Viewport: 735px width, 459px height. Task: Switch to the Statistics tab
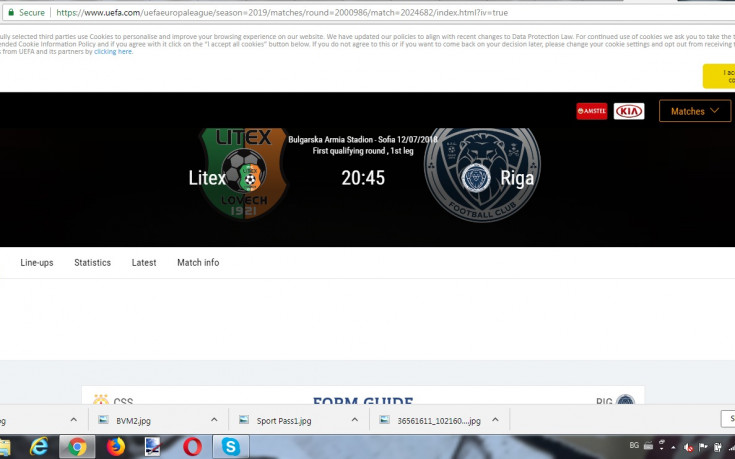(92, 263)
